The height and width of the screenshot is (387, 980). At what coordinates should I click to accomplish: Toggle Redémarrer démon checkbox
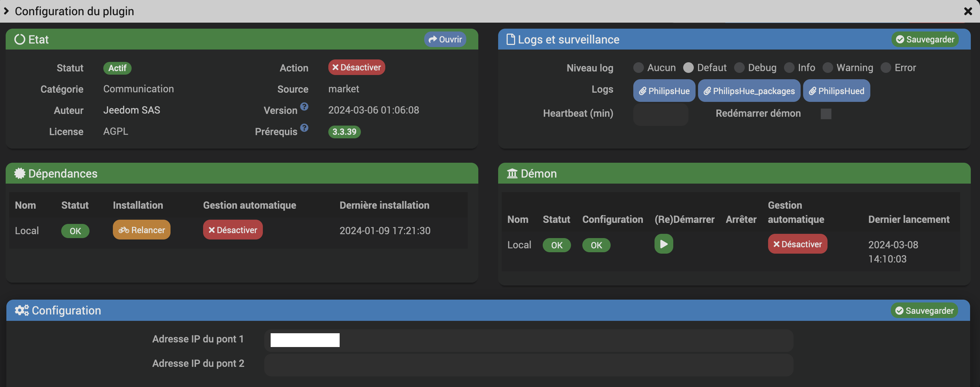coord(825,114)
